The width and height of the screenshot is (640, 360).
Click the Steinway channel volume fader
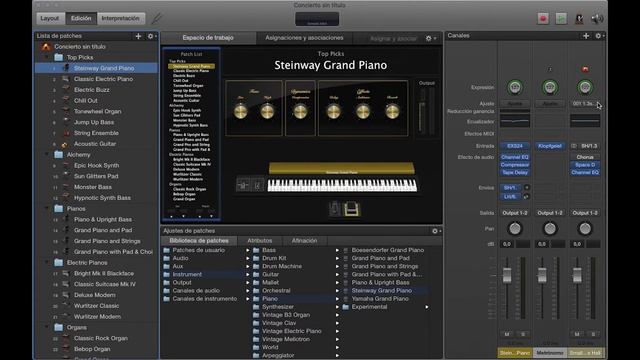[x=507, y=275]
